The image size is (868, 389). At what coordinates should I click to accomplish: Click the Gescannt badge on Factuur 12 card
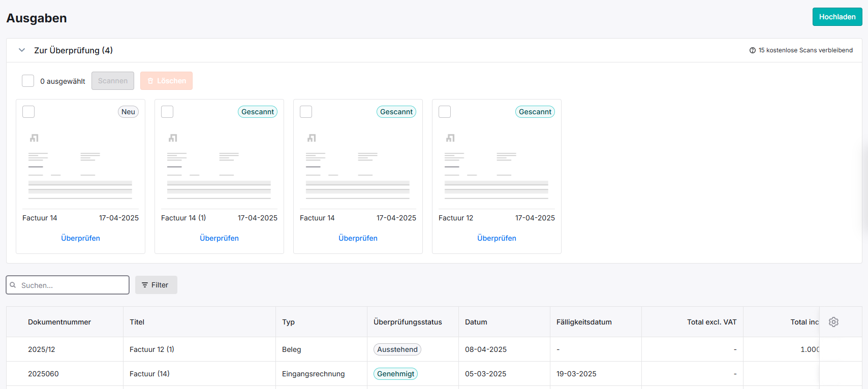point(535,112)
